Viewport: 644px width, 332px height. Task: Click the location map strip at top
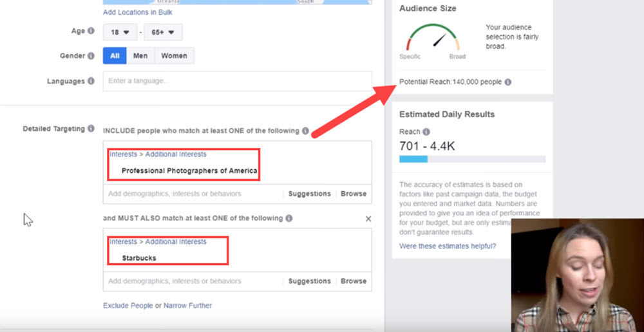tap(238, 2)
